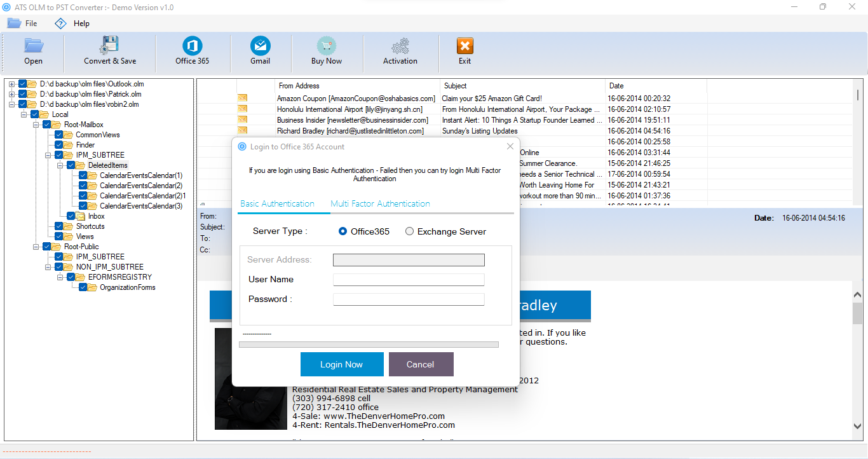The image size is (868, 459).
Task: Click envelope icon of Honolulu International Airport email
Action: click(x=242, y=109)
